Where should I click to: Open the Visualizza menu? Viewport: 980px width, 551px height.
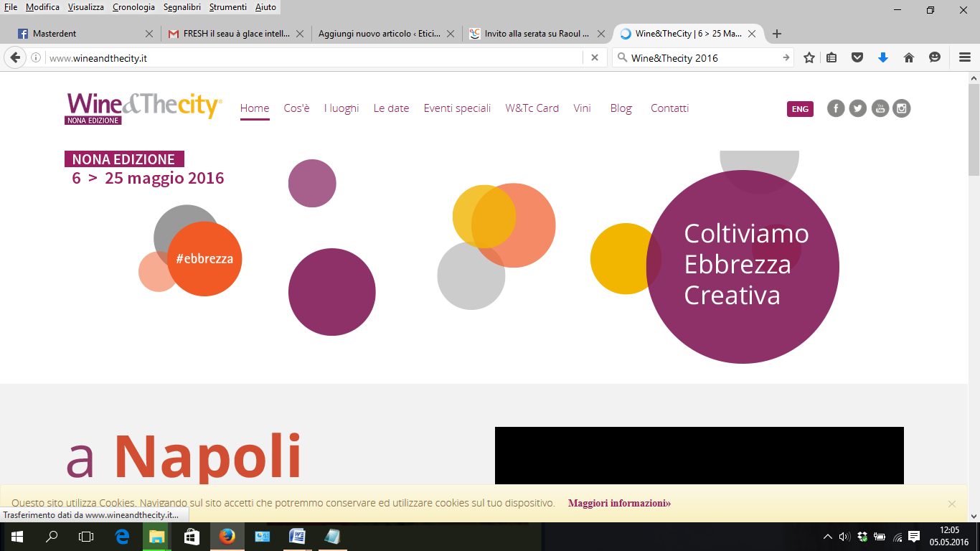click(86, 7)
